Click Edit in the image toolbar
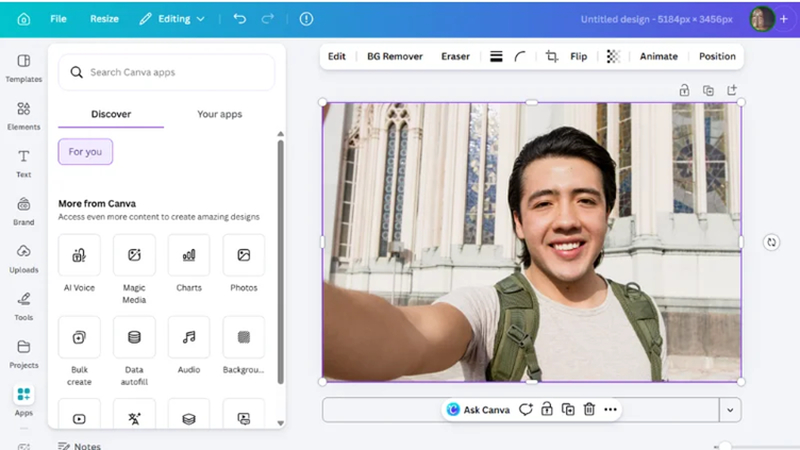This screenshot has height=450, width=800. point(336,56)
